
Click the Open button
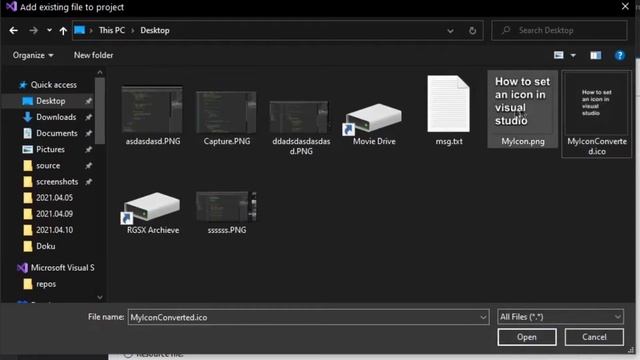[527, 337]
